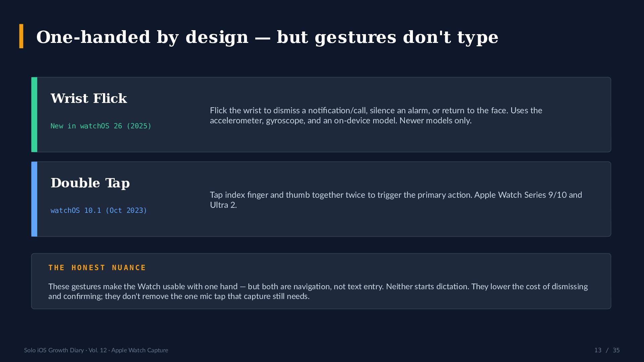
Task: Click 'THE HONEST NUANCE' label
Action: coord(97,268)
